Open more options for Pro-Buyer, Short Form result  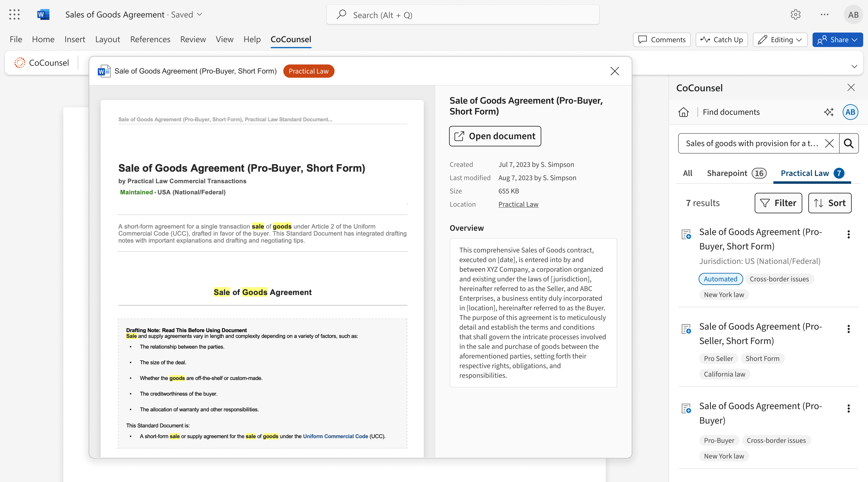(849, 234)
